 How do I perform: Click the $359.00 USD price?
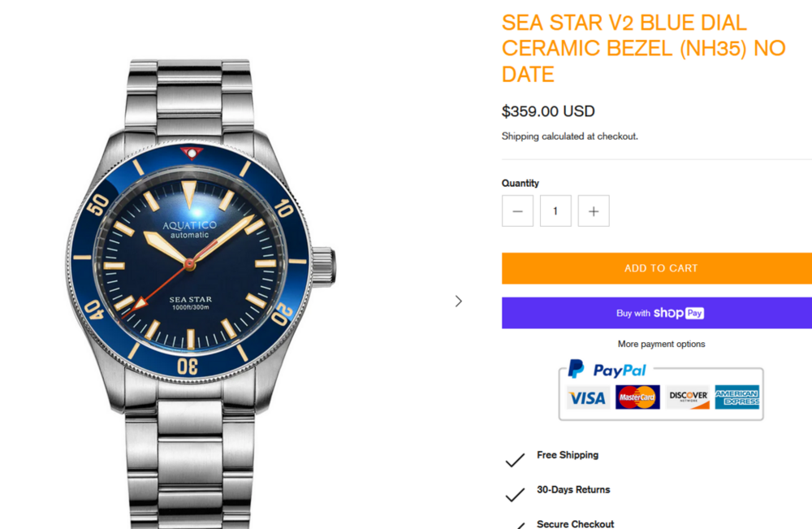(548, 111)
